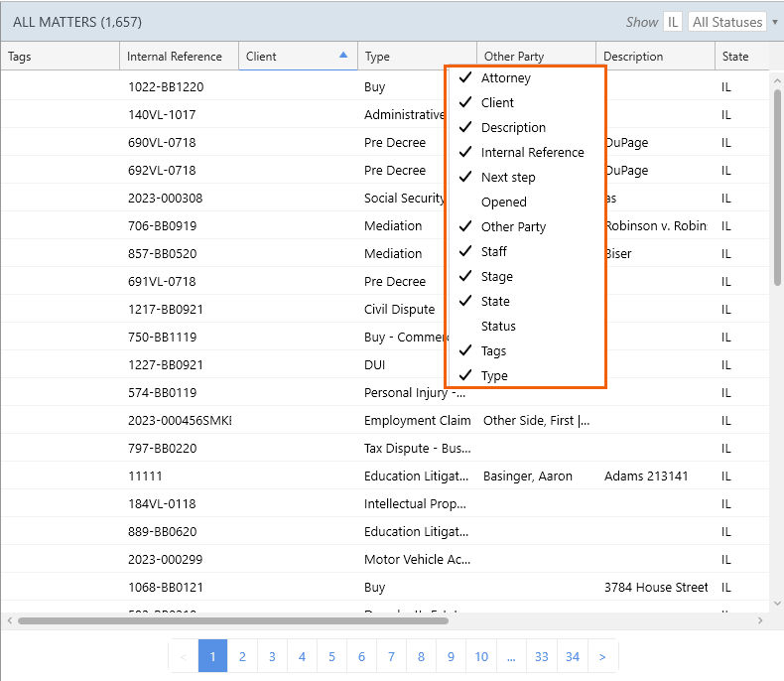This screenshot has height=681, width=784.
Task: Go to page 2
Action: pyautogui.click(x=242, y=656)
